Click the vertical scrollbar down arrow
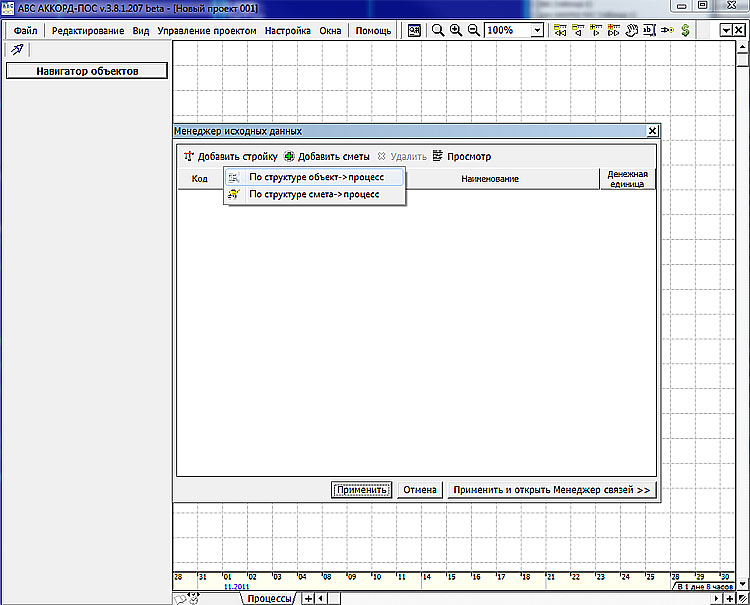750x605 pixels. click(742, 584)
